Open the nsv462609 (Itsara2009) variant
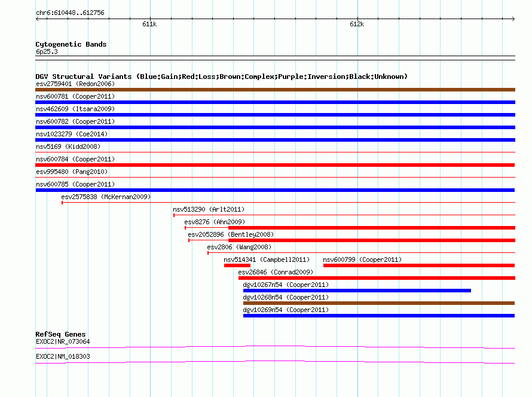 point(75,109)
